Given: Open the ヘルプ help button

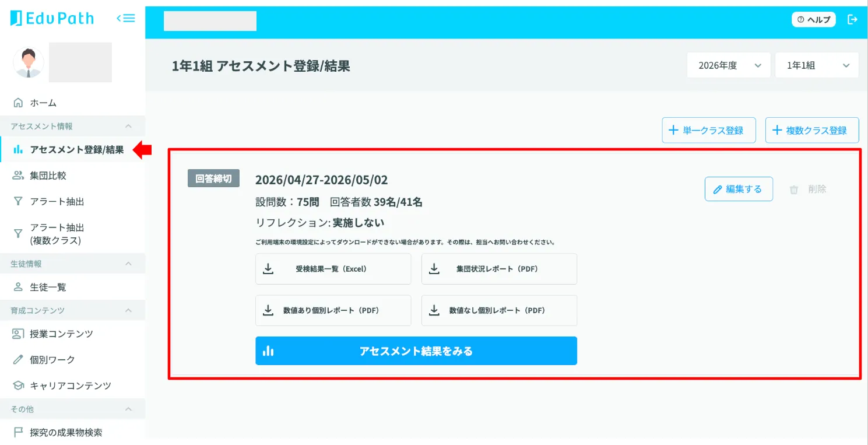Looking at the screenshot, I should pos(814,20).
